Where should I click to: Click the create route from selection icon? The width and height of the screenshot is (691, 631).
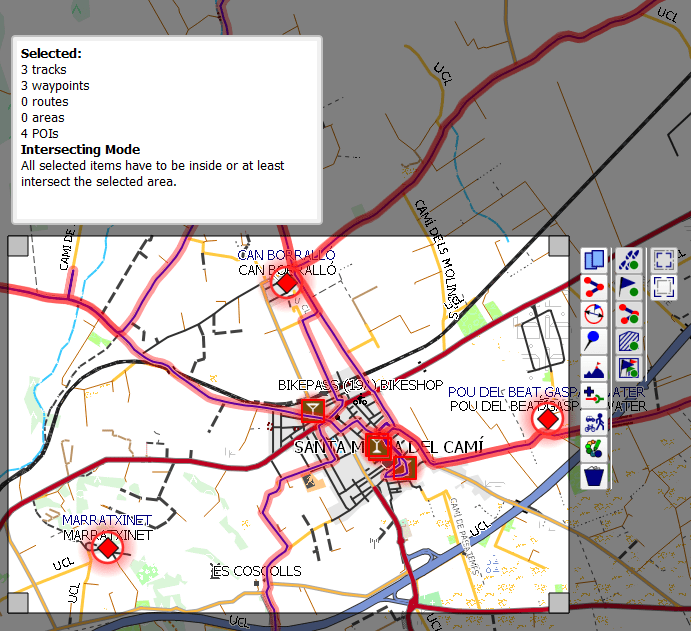[594, 287]
